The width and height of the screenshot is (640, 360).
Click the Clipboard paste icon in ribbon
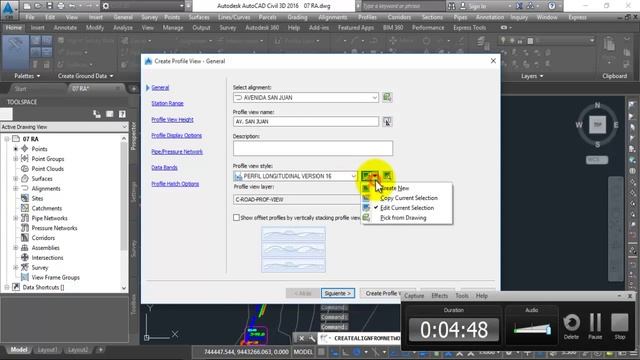pos(609,44)
